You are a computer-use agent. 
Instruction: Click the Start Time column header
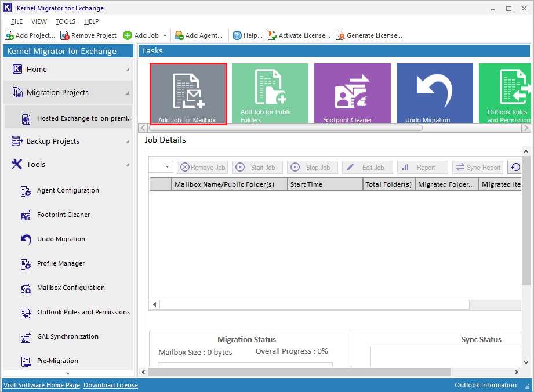point(325,184)
